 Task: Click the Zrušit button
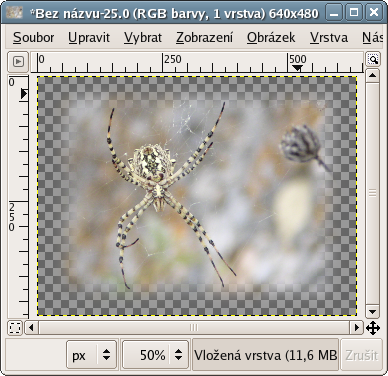click(362, 355)
